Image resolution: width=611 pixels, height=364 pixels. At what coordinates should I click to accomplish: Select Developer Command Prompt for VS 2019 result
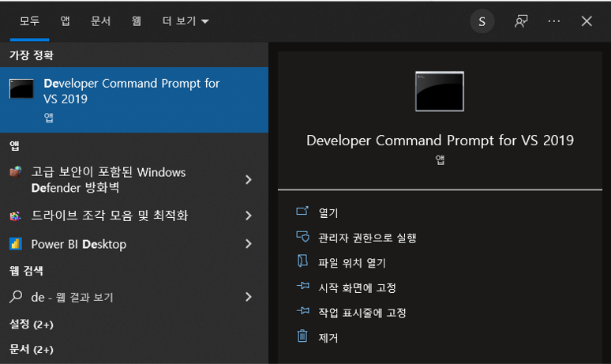click(x=134, y=99)
